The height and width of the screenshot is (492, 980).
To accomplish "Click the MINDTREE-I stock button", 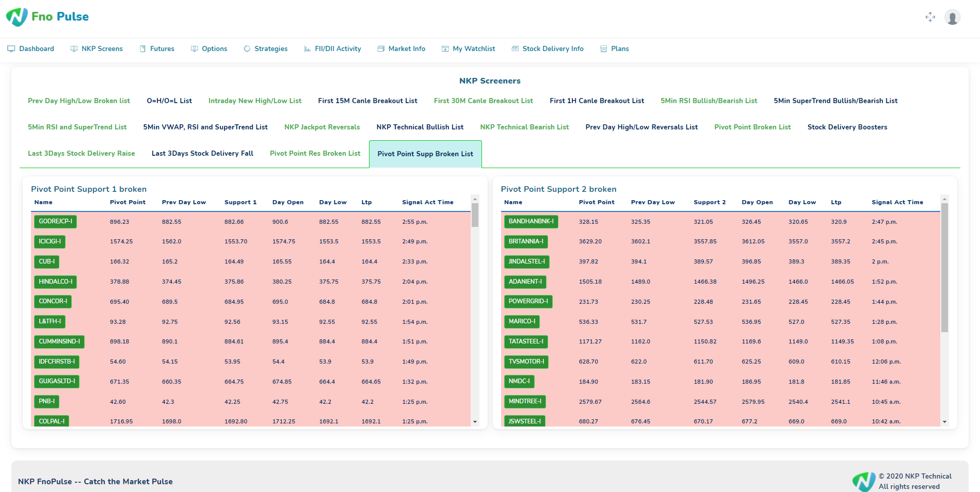I will (x=525, y=402).
